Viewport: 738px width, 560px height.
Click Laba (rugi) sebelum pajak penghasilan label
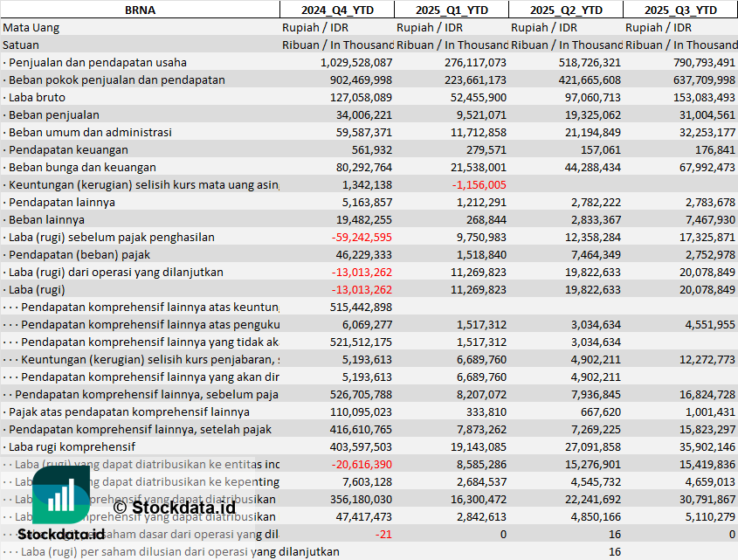coord(112,237)
